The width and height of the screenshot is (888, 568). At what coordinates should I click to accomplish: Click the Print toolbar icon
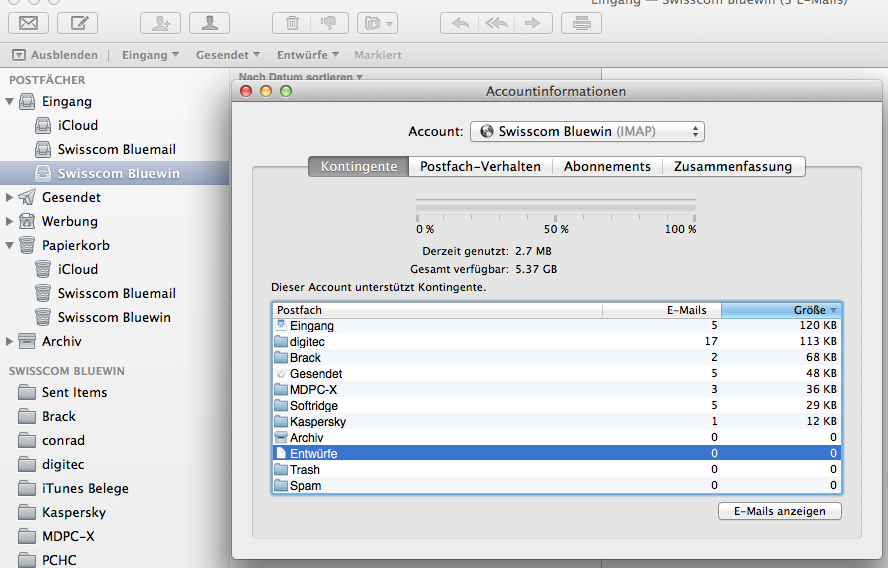click(x=582, y=23)
